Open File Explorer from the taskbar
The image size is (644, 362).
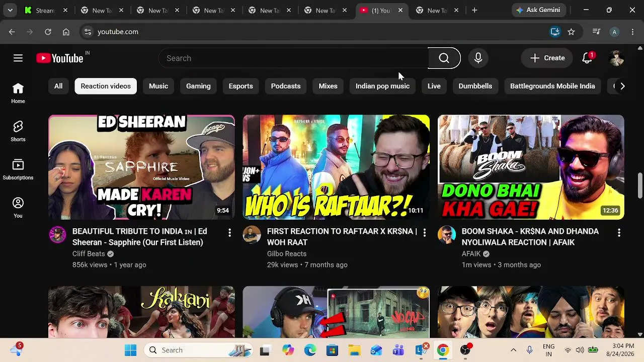point(354,350)
